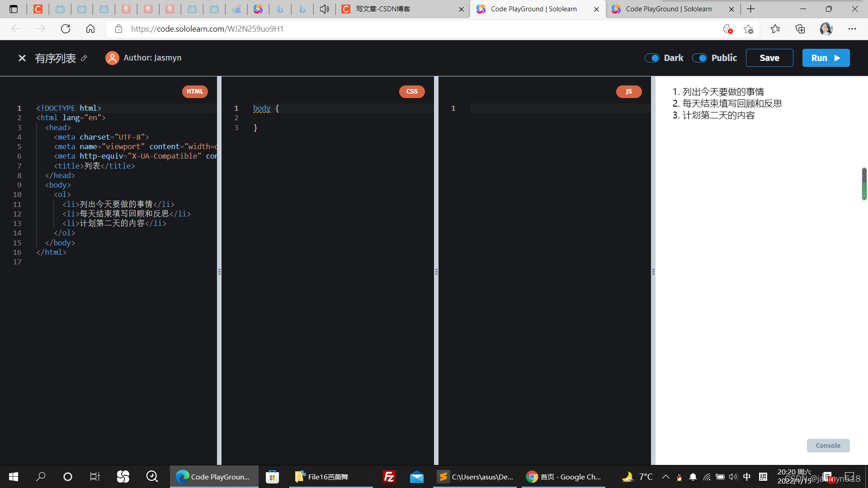Click the weather 7°C widget
868x488 pixels.
[637, 477]
